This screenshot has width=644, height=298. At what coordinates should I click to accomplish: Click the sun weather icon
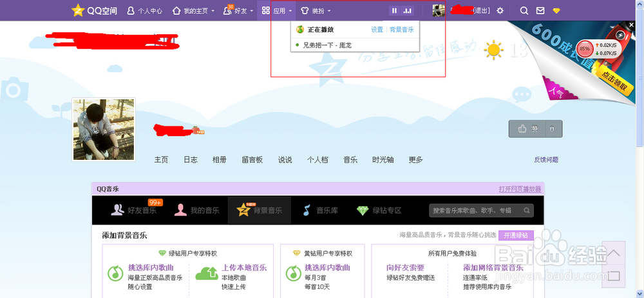coord(493,50)
